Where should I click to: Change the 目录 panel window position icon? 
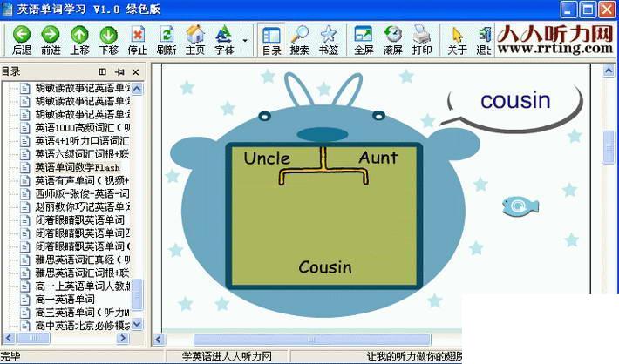tap(102, 71)
